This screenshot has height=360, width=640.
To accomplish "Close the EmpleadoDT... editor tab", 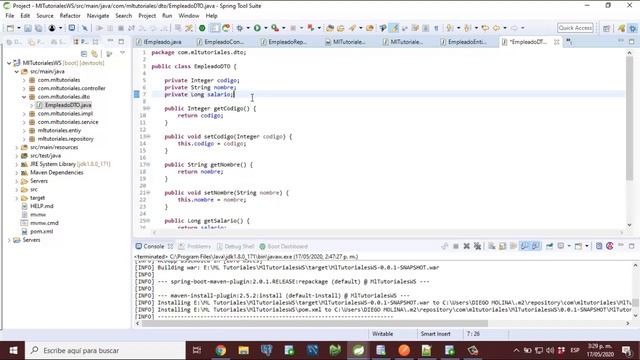I will [556, 42].
